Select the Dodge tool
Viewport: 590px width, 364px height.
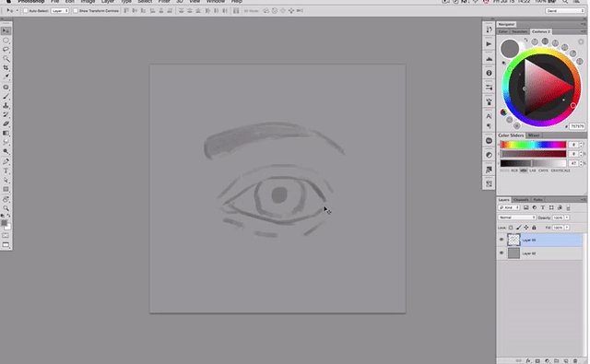[6, 151]
